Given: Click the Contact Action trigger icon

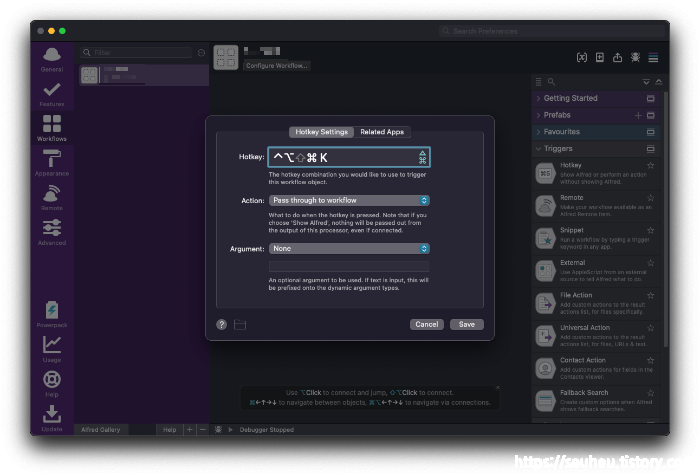Looking at the screenshot, I should coord(545,368).
